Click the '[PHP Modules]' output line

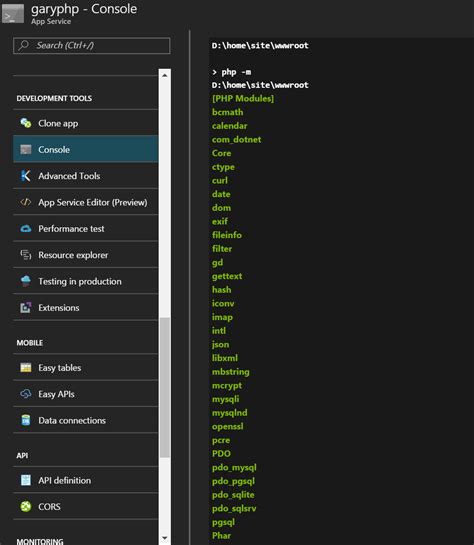click(243, 98)
